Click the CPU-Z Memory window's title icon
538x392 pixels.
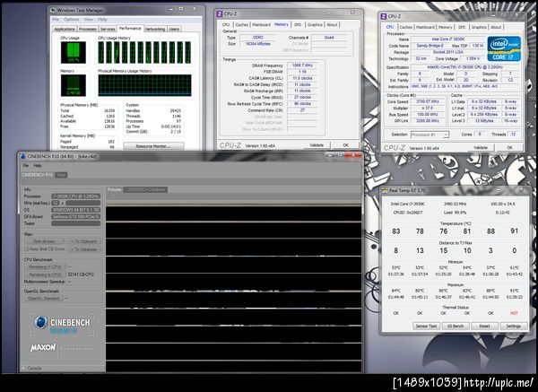point(220,13)
